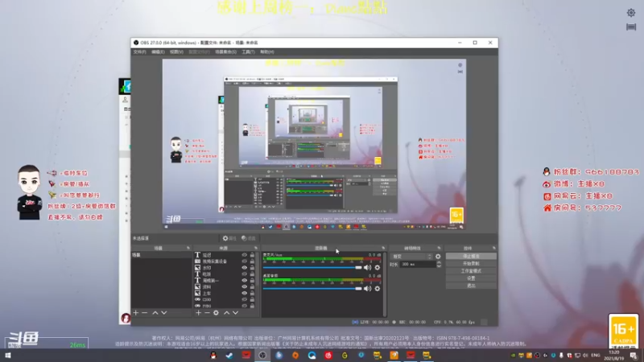The height and width of the screenshot is (362, 644).
Task: Click the 停止推流 button
Action: pyautogui.click(x=471, y=256)
